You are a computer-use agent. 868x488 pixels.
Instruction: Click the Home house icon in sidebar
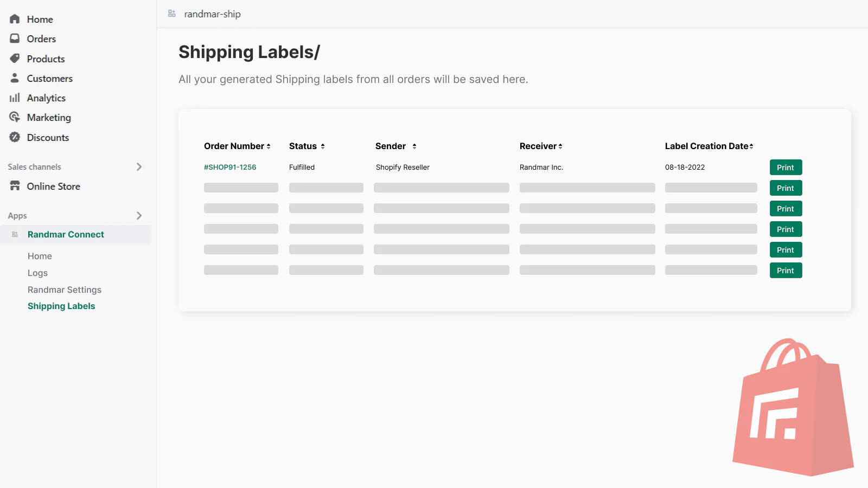(15, 19)
